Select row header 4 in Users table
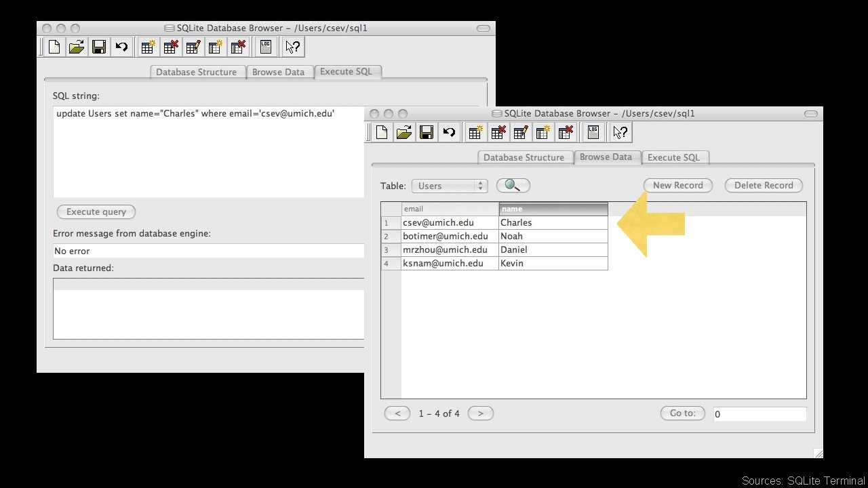Screen dimensions: 868x488 point(391,263)
